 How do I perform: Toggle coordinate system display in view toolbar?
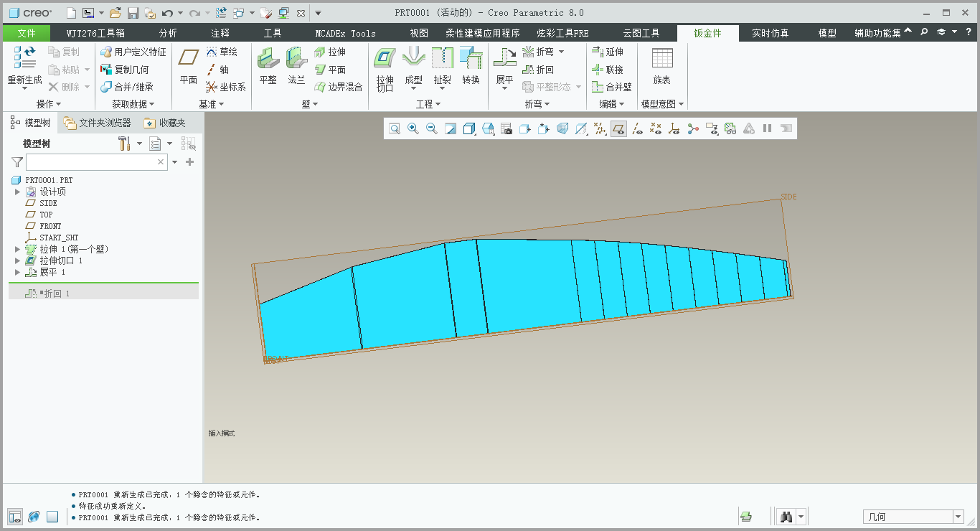click(x=674, y=128)
